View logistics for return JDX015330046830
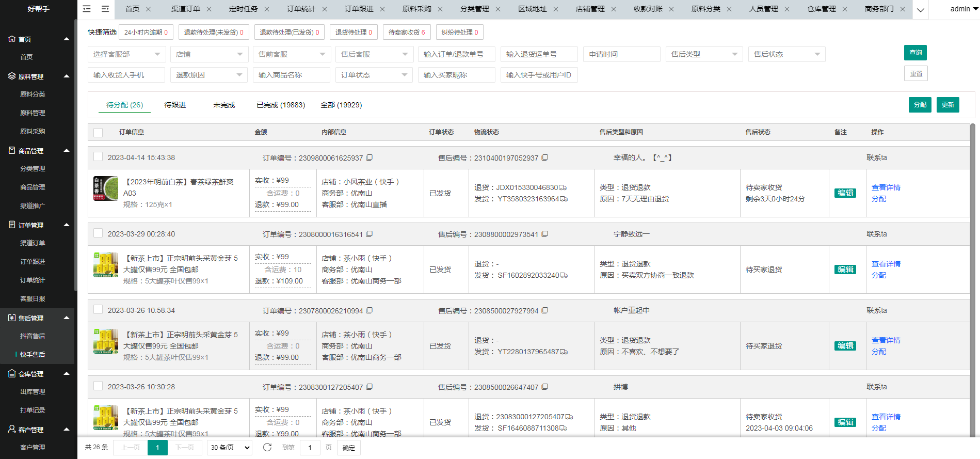Viewport: 980px width, 459px height. (563, 187)
